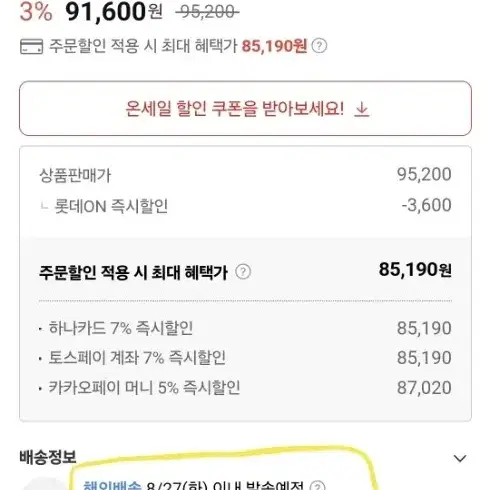
Task: Click the 롯데ON 즉시할인 row
Action: (x=245, y=206)
